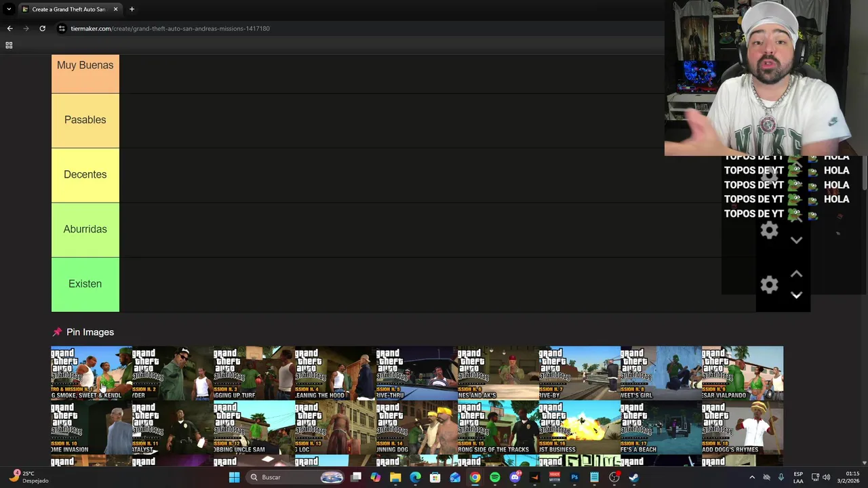Open the volume control in system tray
The height and width of the screenshot is (488, 868).
tap(826, 477)
